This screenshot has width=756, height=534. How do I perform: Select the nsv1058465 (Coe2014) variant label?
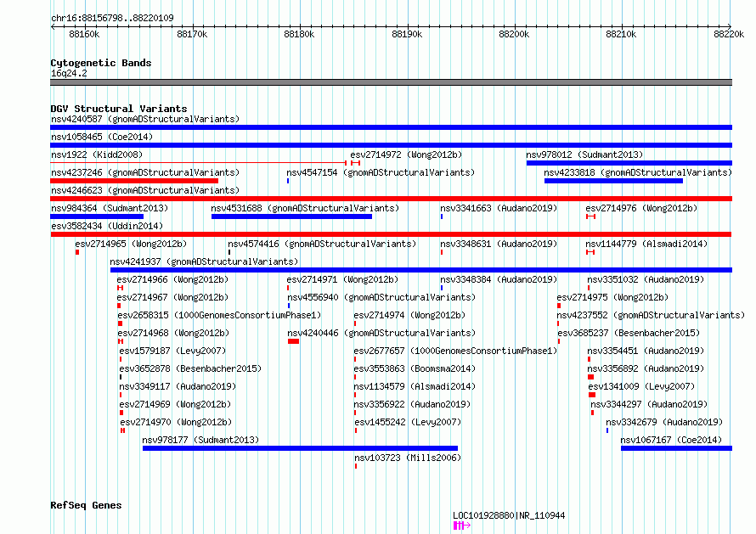(x=102, y=137)
